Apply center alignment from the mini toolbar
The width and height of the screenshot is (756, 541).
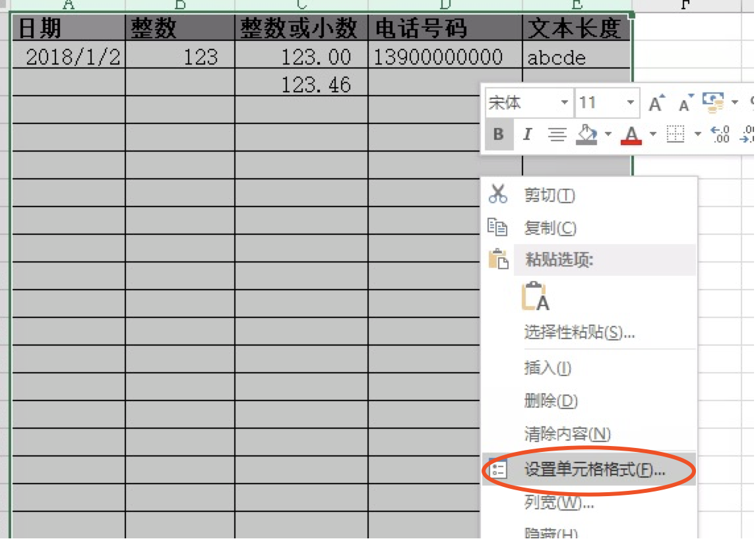557,135
